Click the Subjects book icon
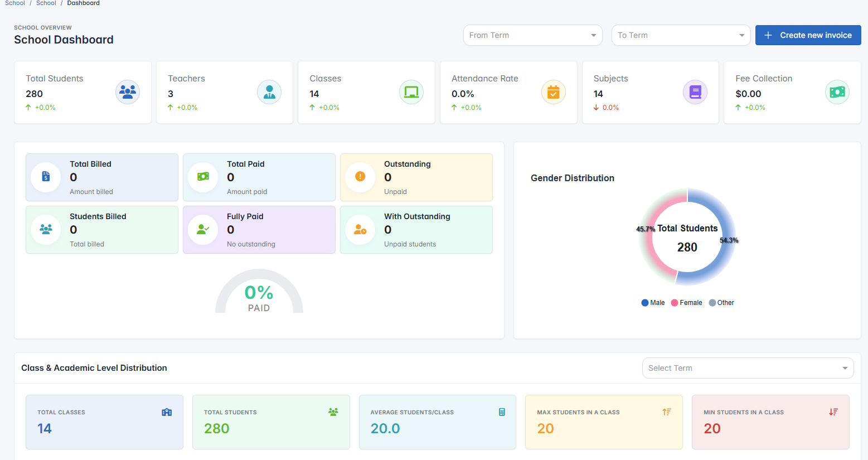 coord(695,92)
